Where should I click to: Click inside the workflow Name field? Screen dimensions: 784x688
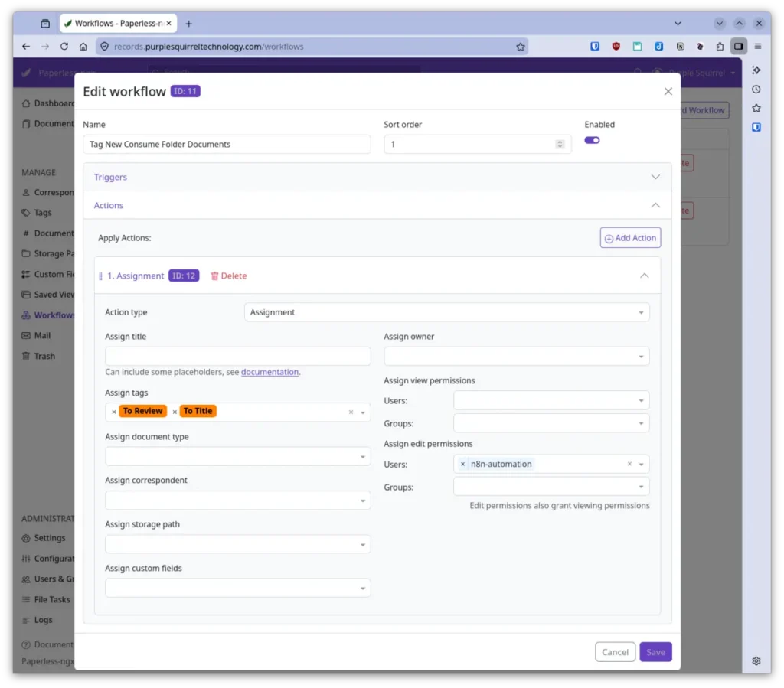click(227, 144)
